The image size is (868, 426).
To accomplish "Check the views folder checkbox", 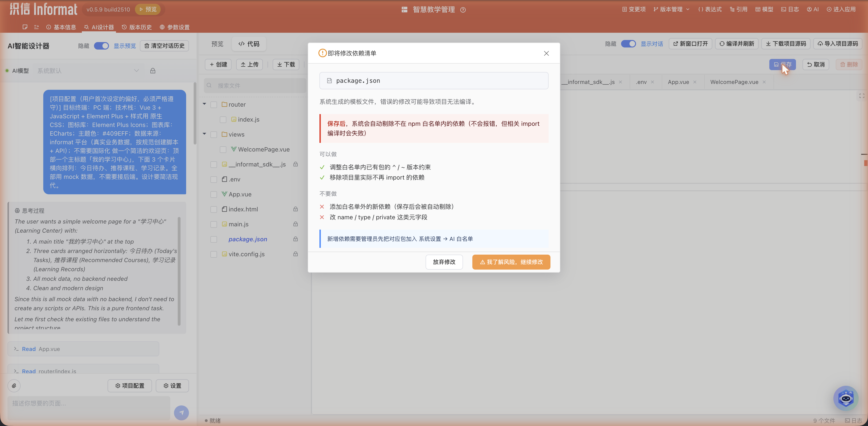I will click(x=214, y=134).
